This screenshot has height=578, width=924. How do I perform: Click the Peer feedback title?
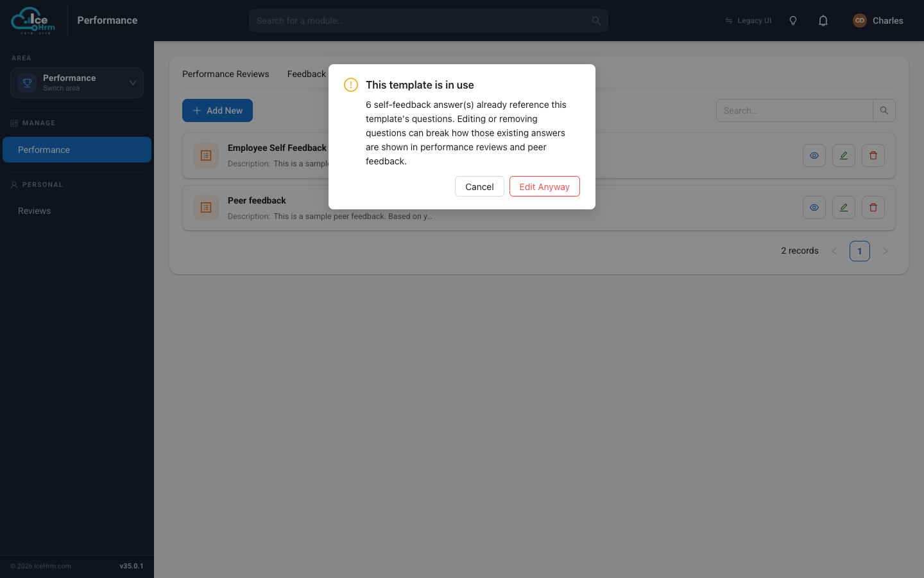click(x=257, y=200)
